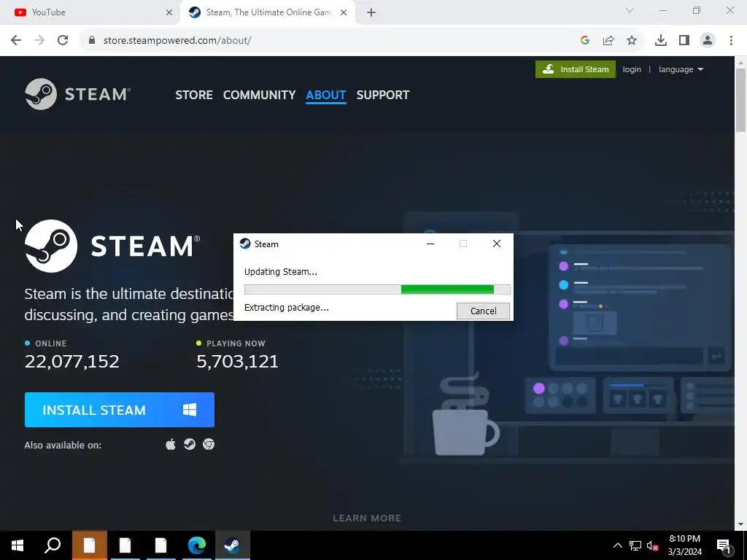The image size is (747, 560).
Task: Click the 'Also available on:' label
Action: coord(63,446)
